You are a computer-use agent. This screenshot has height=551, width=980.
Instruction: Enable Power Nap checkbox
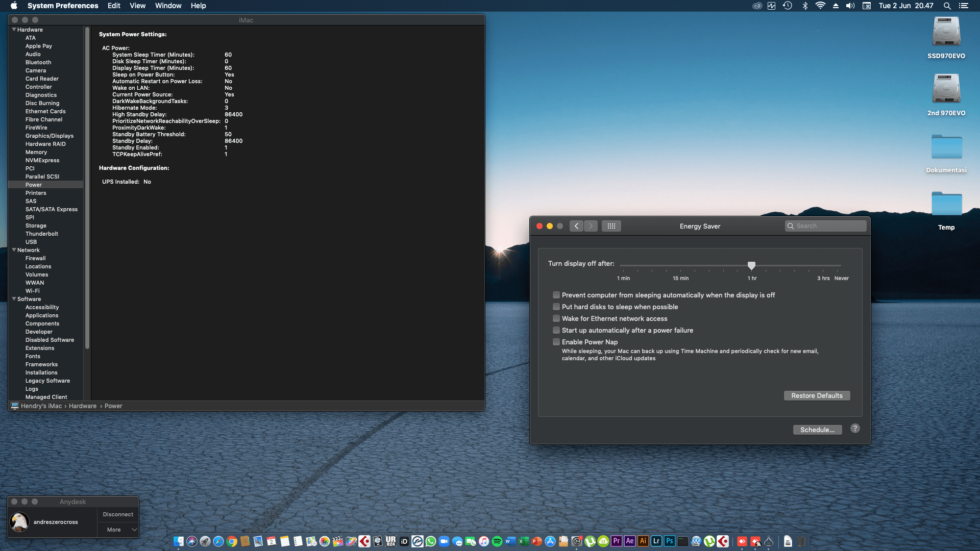pyautogui.click(x=556, y=342)
